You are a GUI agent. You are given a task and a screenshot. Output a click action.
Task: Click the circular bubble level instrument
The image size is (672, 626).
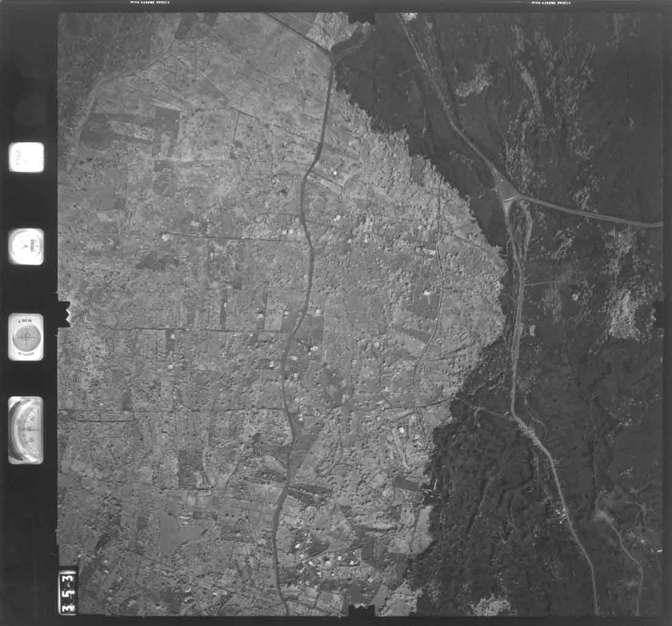pos(26,337)
